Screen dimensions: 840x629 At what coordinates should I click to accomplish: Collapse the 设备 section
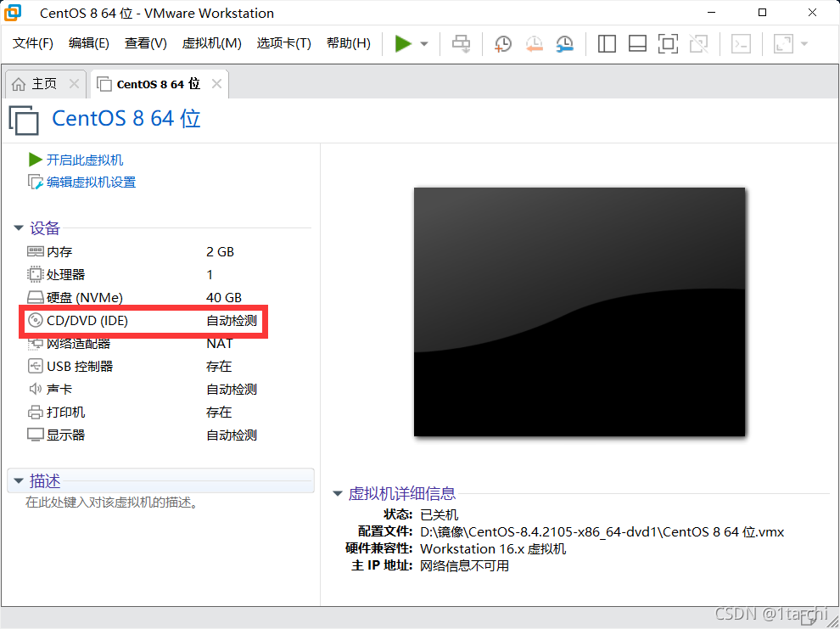tap(18, 228)
